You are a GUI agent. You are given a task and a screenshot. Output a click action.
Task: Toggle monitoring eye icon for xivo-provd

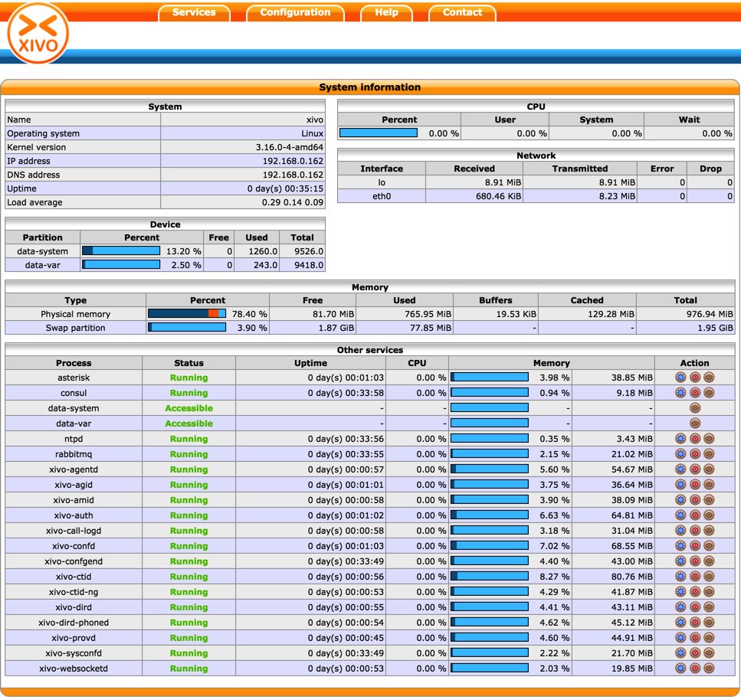coord(709,638)
